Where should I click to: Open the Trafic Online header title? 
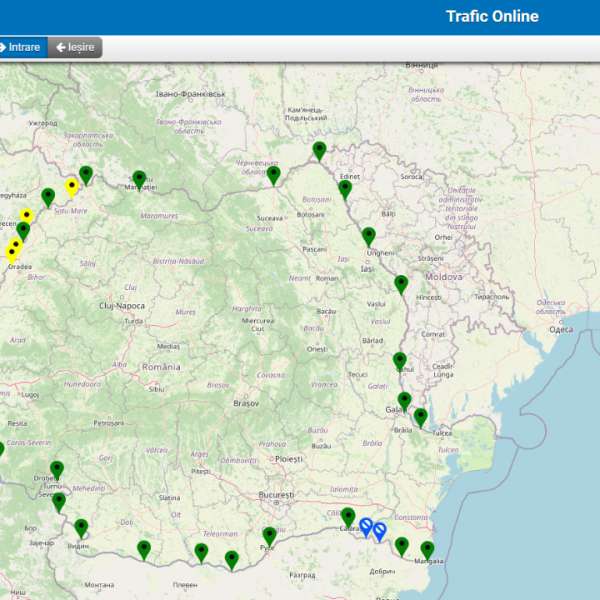click(492, 16)
